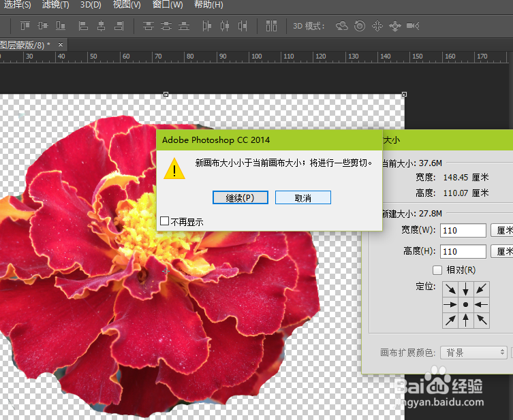Anchor canvas to bottom-left arrow
Image resolution: width=513 pixels, height=420 pixels.
450,320
